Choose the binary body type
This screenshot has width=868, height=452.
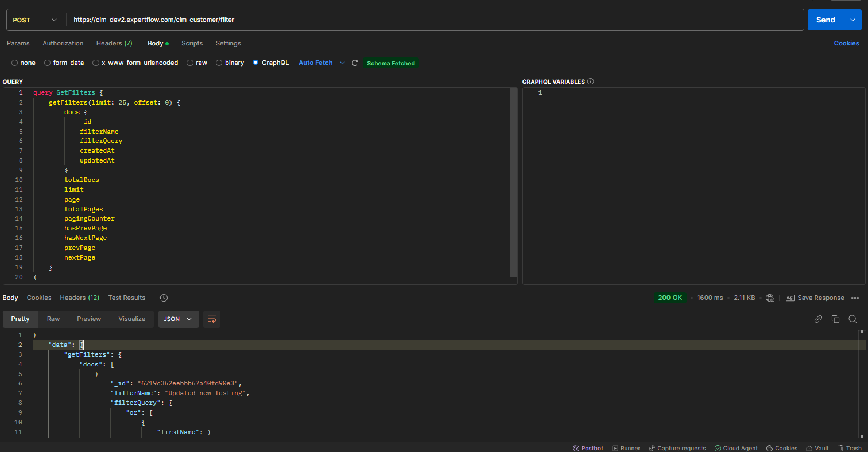[x=219, y=63]
